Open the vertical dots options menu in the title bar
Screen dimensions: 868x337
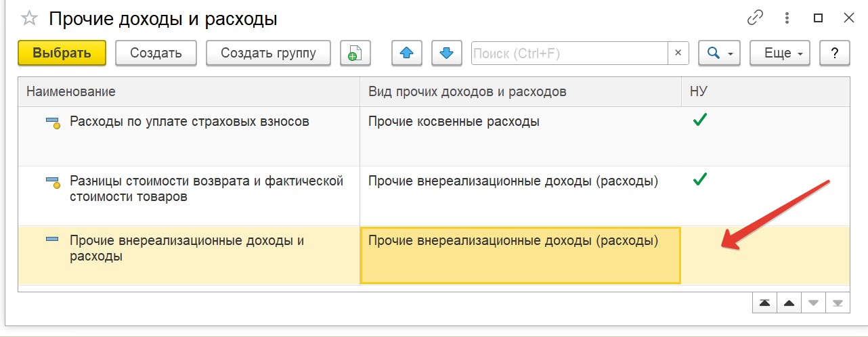pyautogui.click(x=788, y=18)
